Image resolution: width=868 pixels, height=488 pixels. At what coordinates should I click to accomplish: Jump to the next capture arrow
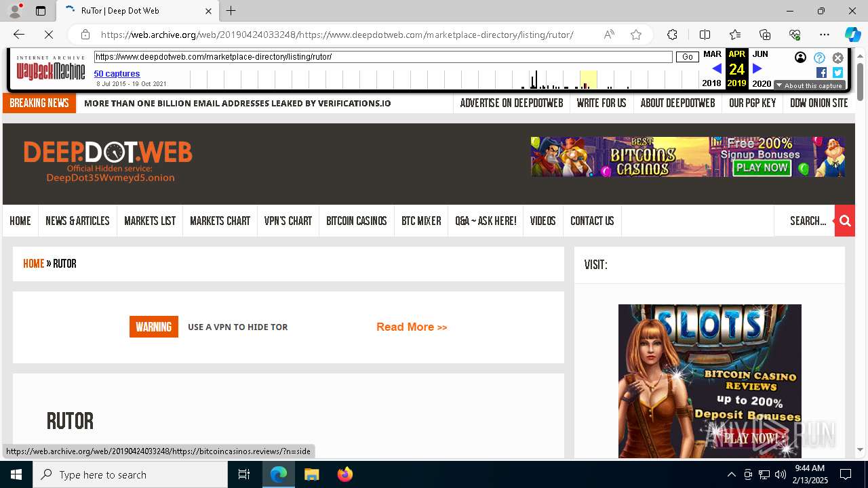pos(757,68)
